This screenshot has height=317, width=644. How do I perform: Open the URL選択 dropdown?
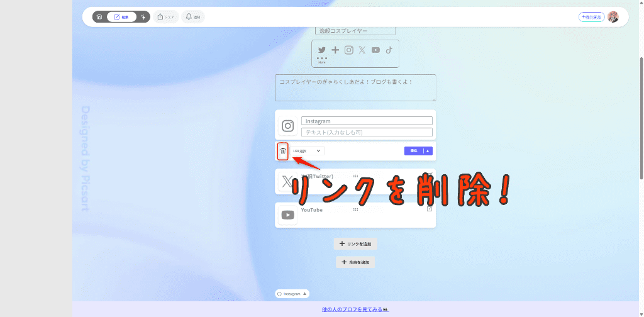click(x=308, y=151)
